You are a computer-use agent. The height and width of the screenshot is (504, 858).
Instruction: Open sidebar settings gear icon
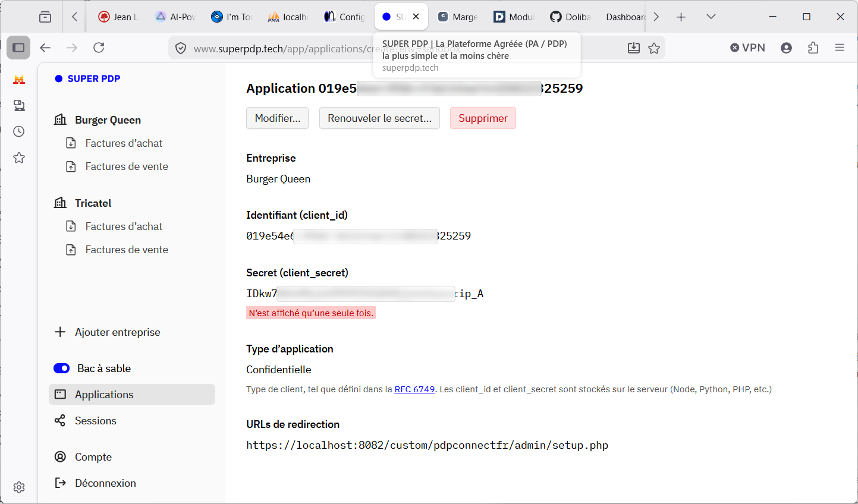click(19, 487)
